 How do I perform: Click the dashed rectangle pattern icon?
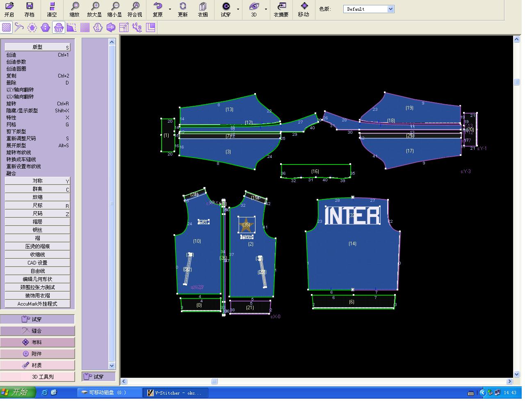click(x=71, y=27)
